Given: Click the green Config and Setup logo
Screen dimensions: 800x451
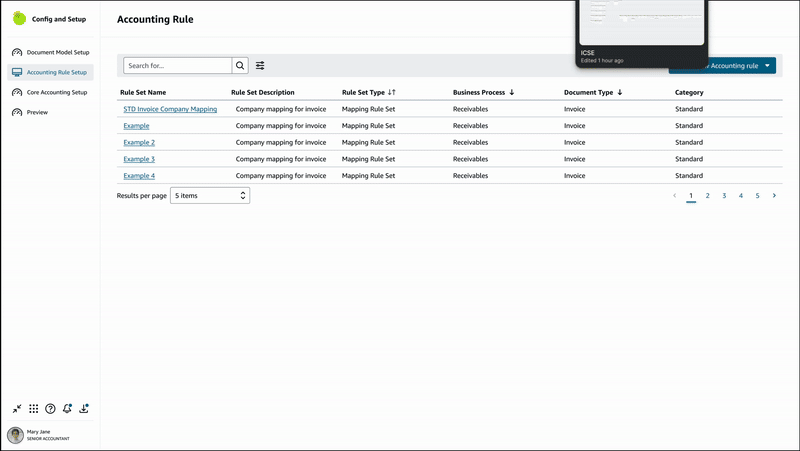Looking at the screenshot, I should pos(19,18).
